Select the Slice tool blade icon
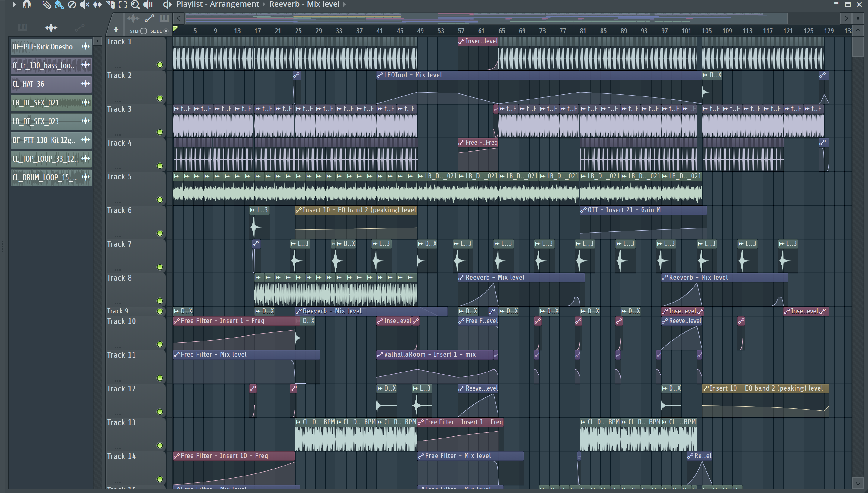 click(110, 5)
